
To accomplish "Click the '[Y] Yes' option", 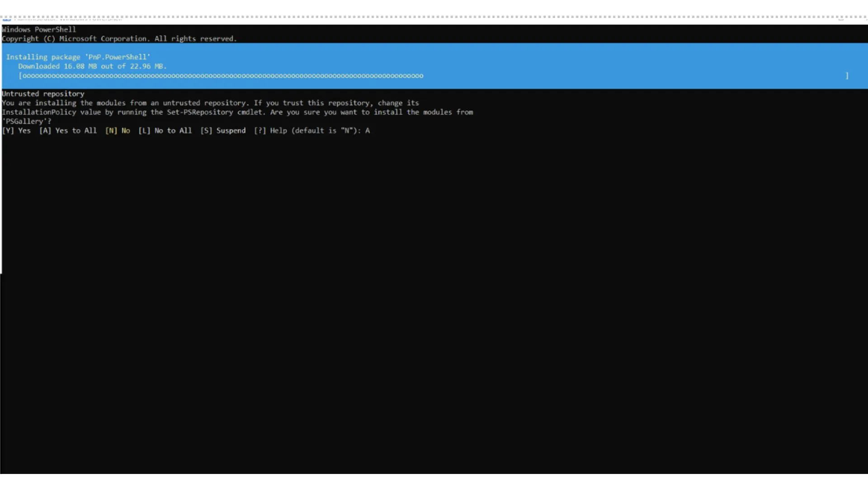I will 17,131.
